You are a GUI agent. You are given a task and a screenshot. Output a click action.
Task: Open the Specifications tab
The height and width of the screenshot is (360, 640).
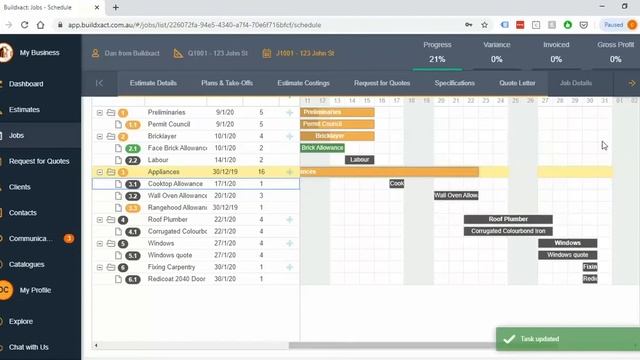(454, 83)
